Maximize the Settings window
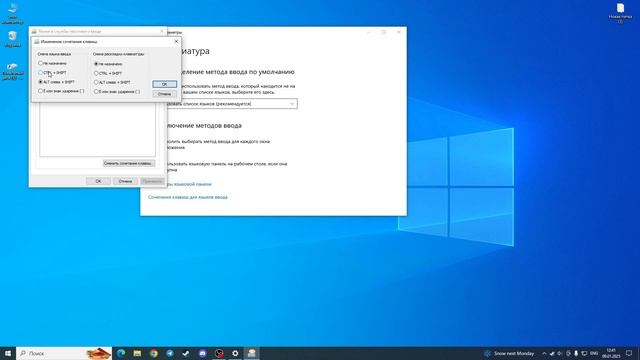 384,32
